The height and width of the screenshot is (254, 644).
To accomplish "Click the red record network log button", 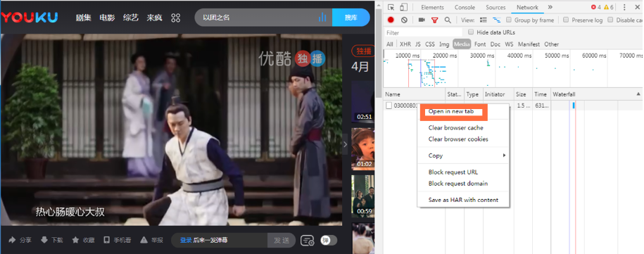I will click(x=391, y=20).
